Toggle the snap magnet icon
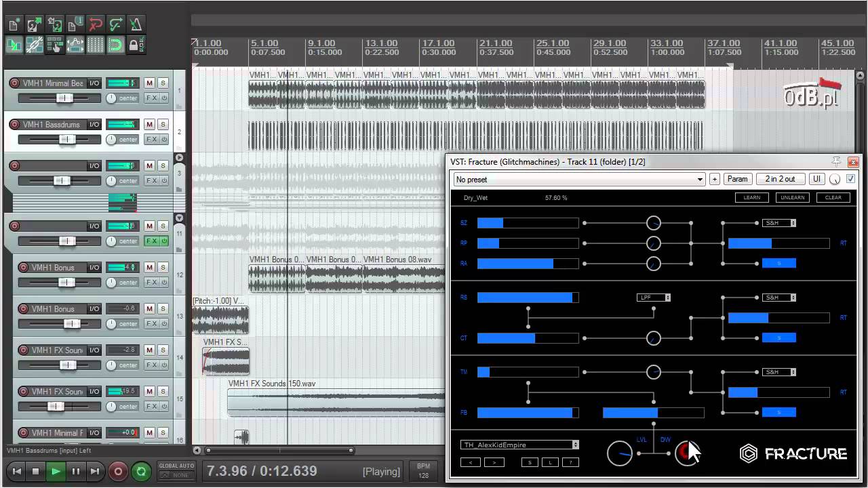Screen dimensions: 868x488 point(116,45)
